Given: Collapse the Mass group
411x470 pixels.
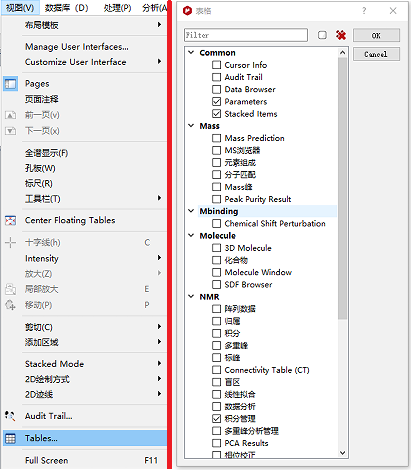Looking at the screenshot, I should [x=191, y=126].
